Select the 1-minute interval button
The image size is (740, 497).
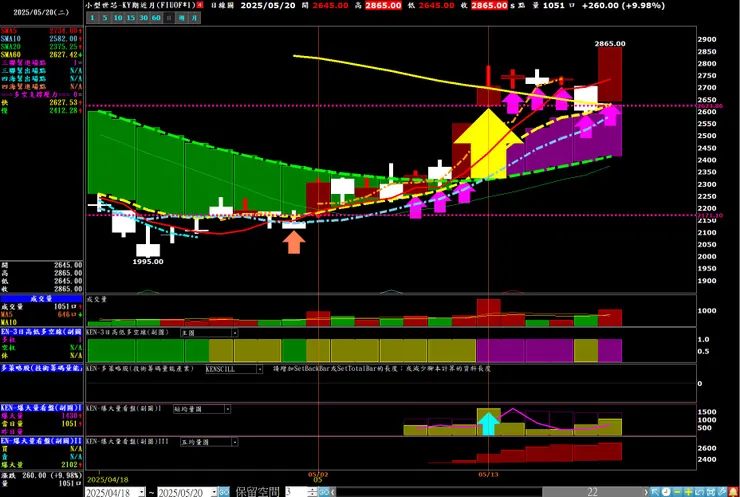pyautogui.click(x=92, y=18)
